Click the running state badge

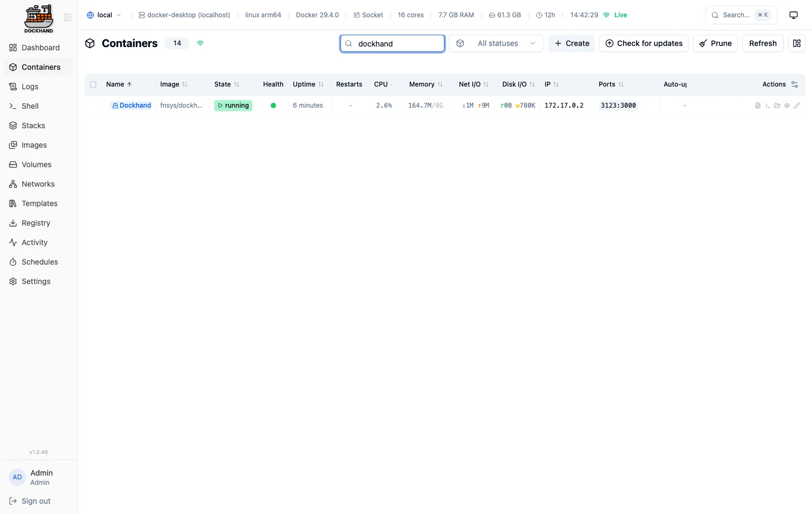(233, 106)
